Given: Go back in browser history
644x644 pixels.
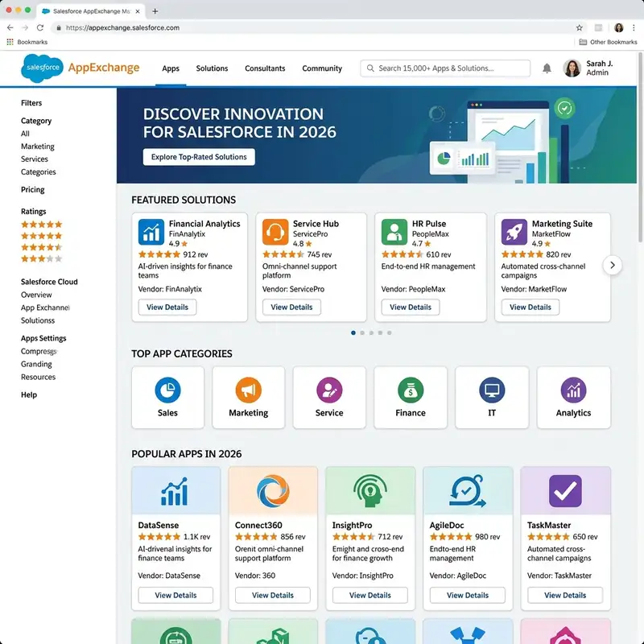Looking at the screenshot, I should point(10,27).
